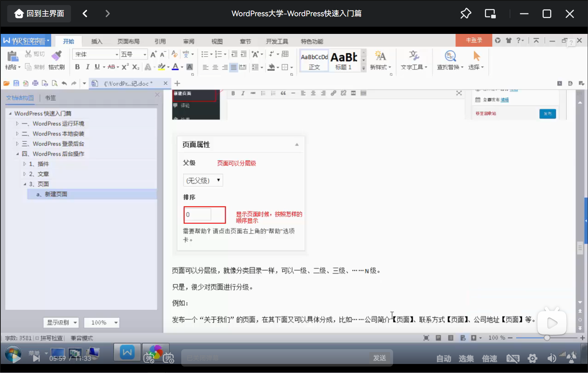Click the 发送 danmaku send button
Screen dimensions: 588x373
[x=379, y=358]
